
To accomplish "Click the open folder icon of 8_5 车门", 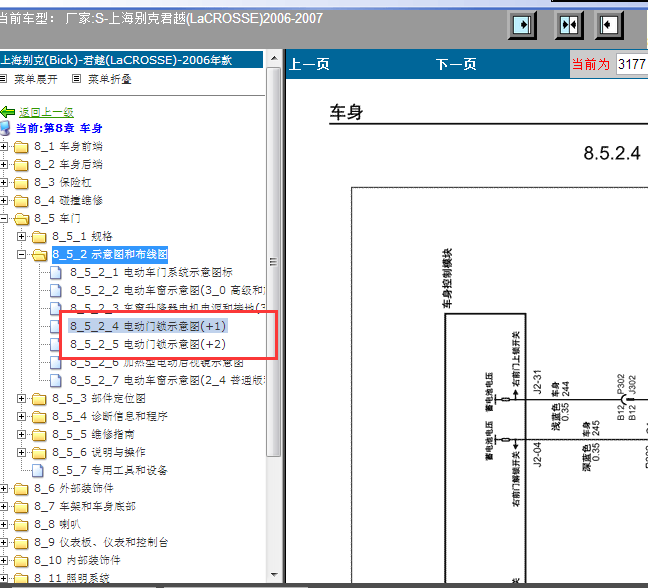I will click(x=21, y=219).
